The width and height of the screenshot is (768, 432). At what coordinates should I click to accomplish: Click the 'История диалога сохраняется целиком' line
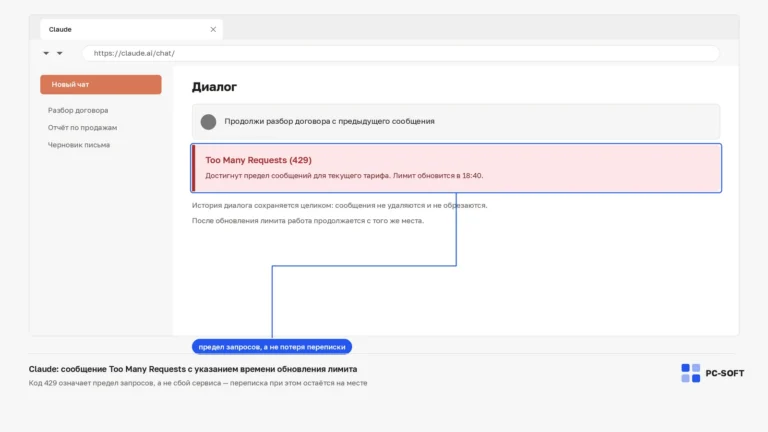(x=339, y=205)
